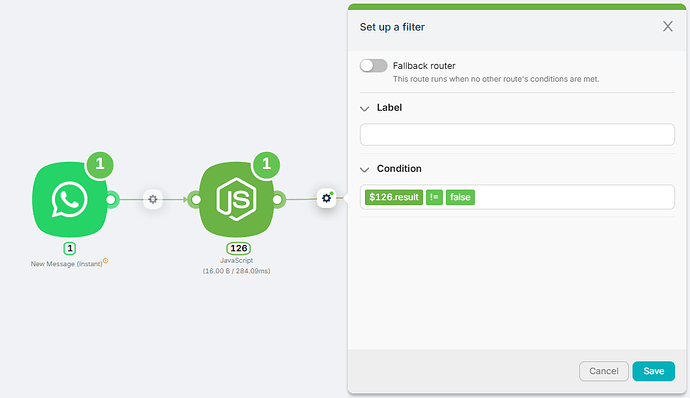
Task: Click the filter gear after the JavaScript module
Action: pos(327,198)
